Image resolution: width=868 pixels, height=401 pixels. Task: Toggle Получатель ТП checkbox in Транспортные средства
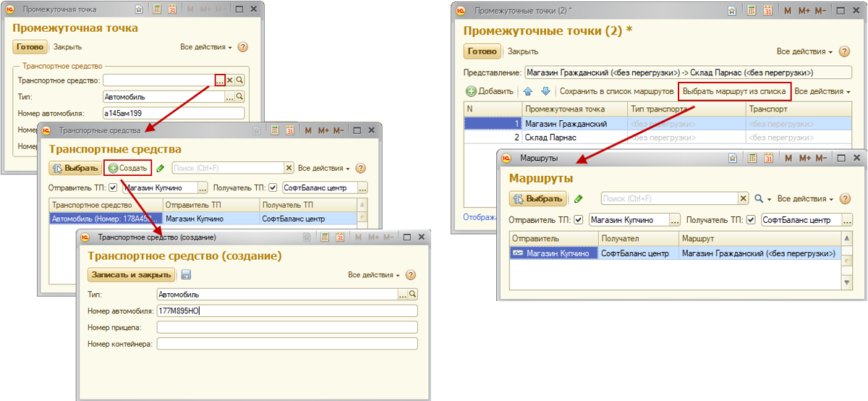[273, 188]
